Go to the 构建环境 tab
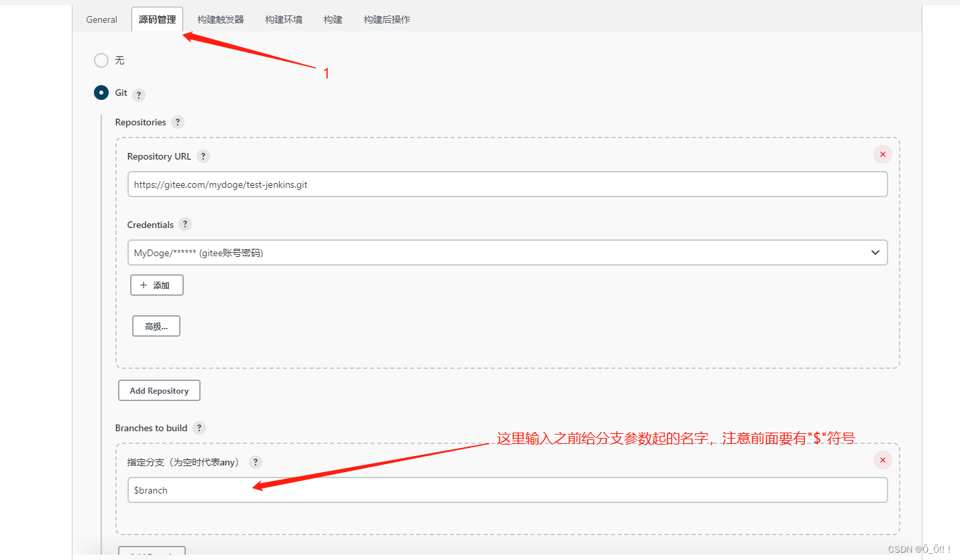This screenshot has width=960, height=560. click(x=284, y=19)
